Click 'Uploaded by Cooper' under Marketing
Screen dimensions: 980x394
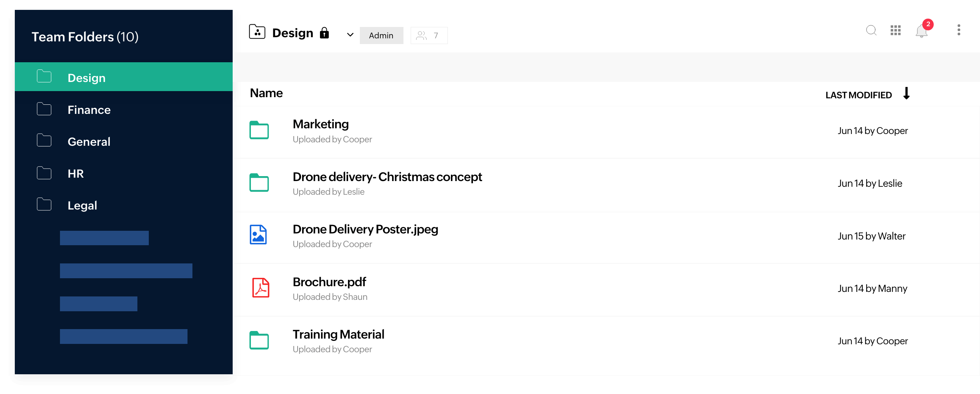332,140
